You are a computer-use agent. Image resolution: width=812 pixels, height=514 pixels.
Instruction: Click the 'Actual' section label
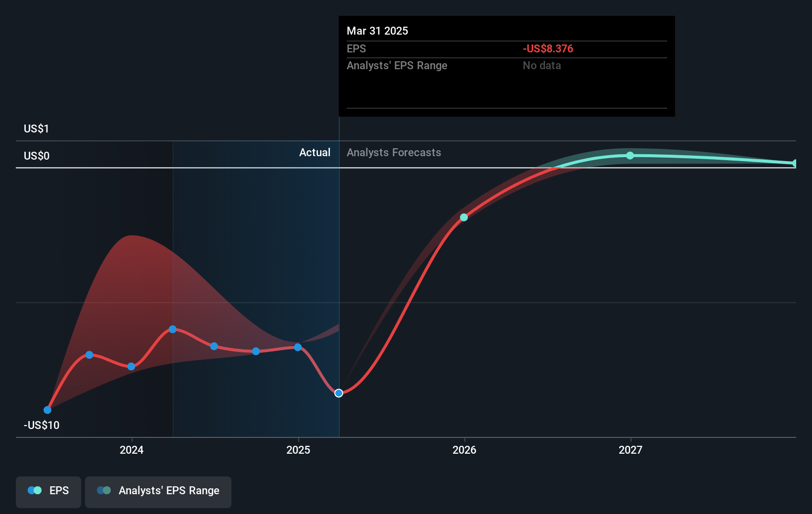click(x=315, y=153)
